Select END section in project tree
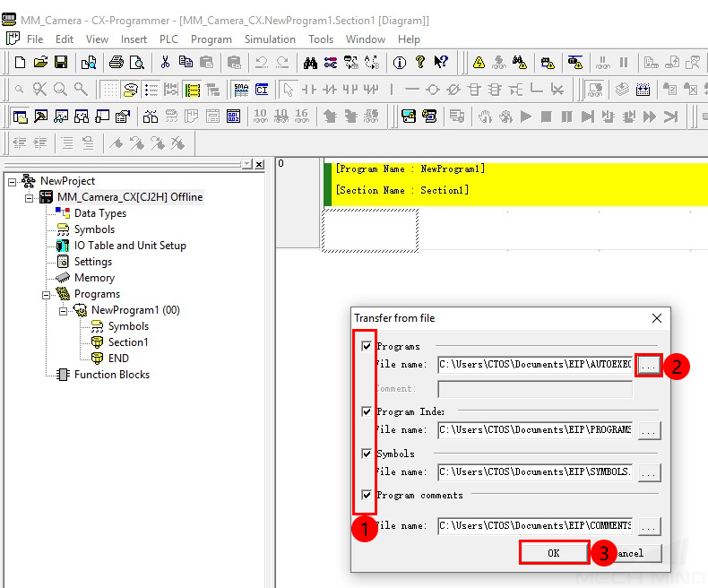 pyautogui.click(x=118, y=359)
